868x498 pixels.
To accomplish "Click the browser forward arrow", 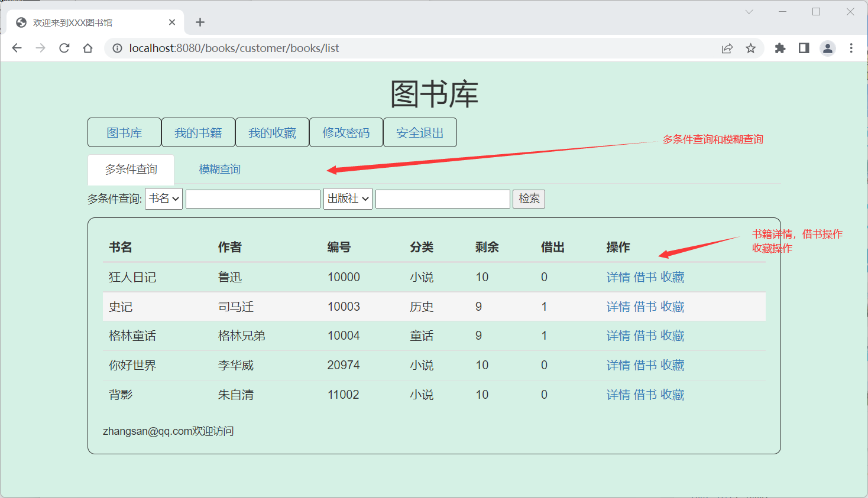I will [x=40, y=48].
